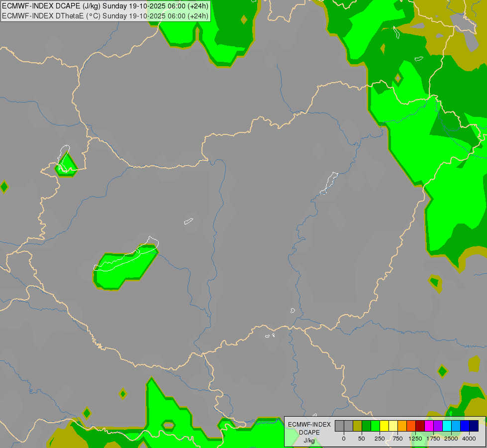
Task: Pick the red-orange legend swatch
Action: pyautogui.click(x=411, y=426)
